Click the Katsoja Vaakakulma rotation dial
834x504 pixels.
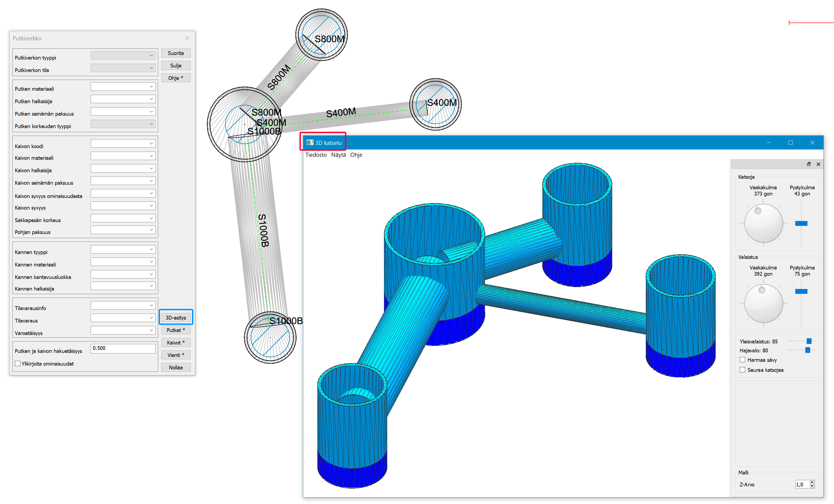(x=763, y=223)
